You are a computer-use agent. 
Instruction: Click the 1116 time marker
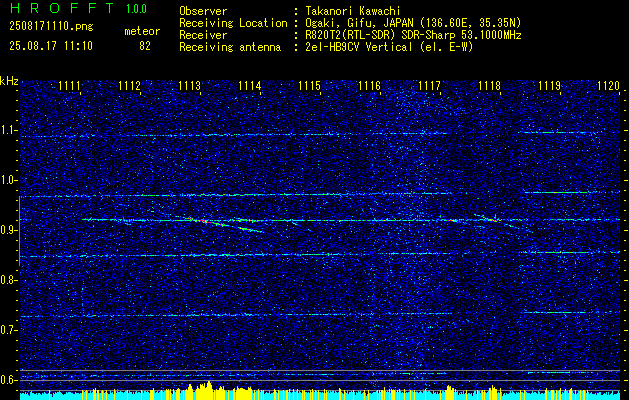[x=369, y=86]
